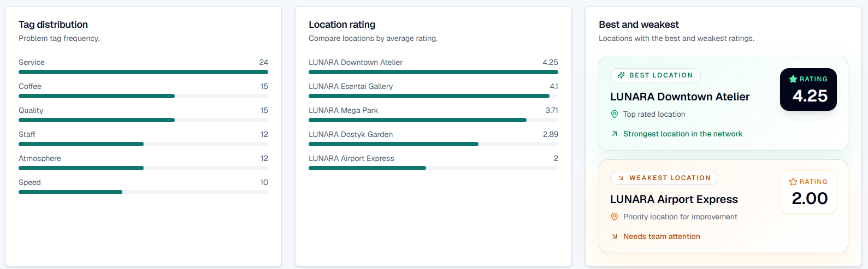Open Strongest location in the network link

pyautogui.click(x=683, y=134)
